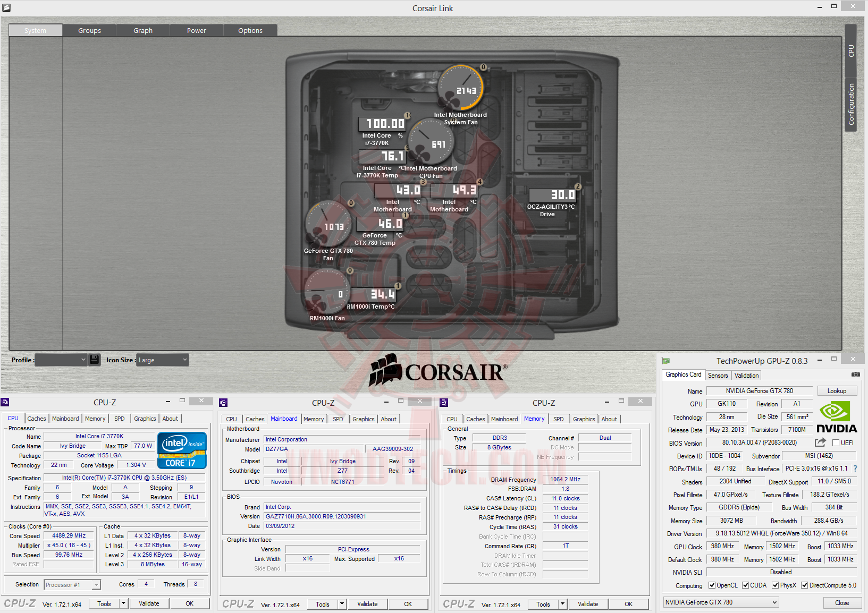Open the Icon Size dropdown
This screenshot has width=868, height=613.
[x=163, y=360]
